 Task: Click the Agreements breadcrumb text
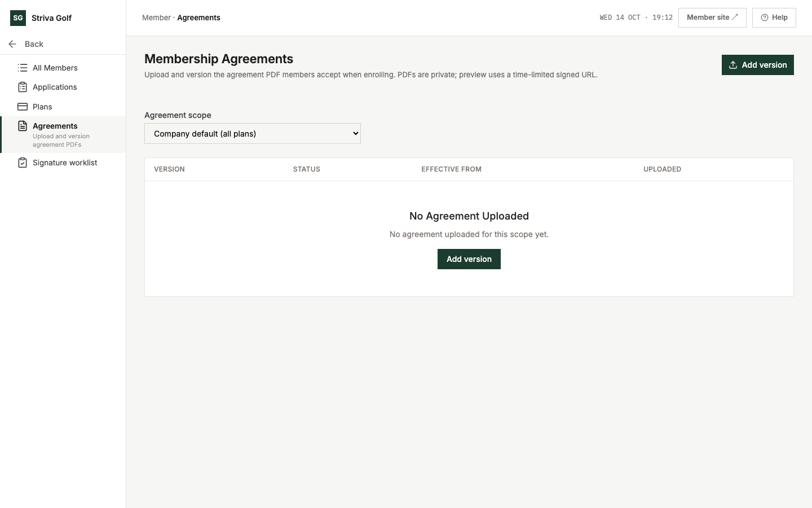tap(198, 17)
